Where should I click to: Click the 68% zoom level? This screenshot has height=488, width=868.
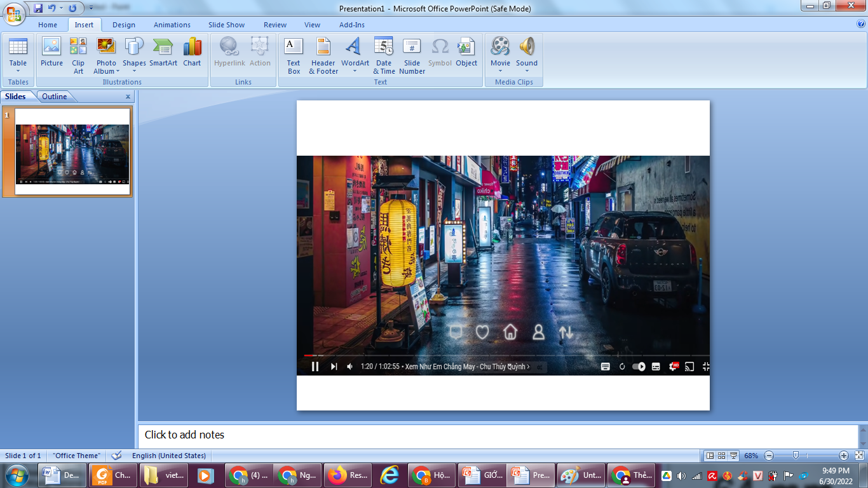(x=751, y=456)
